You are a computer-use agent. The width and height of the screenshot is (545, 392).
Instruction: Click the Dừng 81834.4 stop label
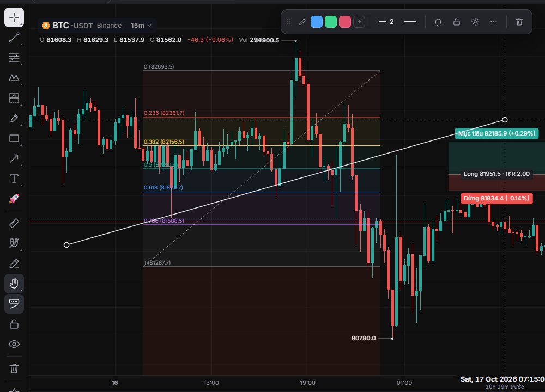(x=496, y=198)
